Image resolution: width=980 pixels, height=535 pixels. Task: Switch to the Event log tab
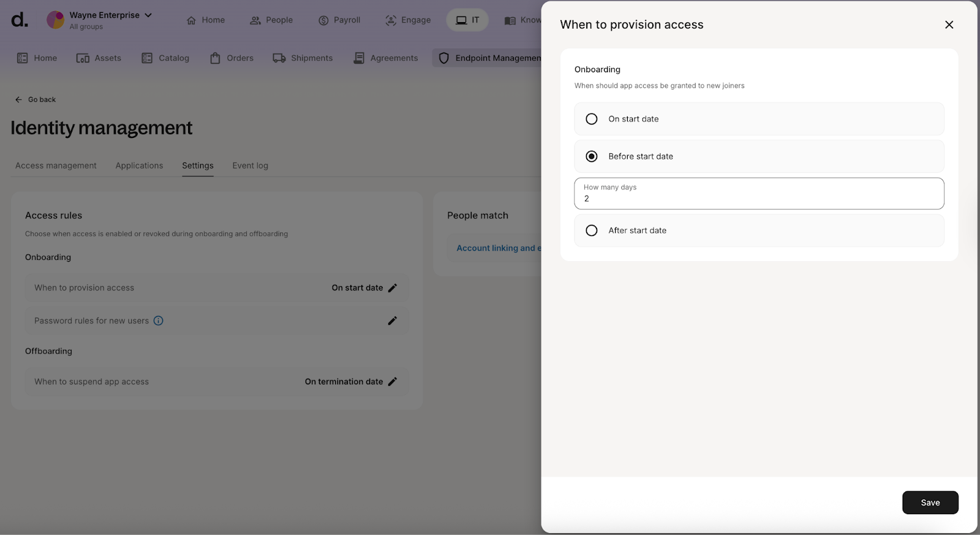pyautogui.click(x=250, y=165)
